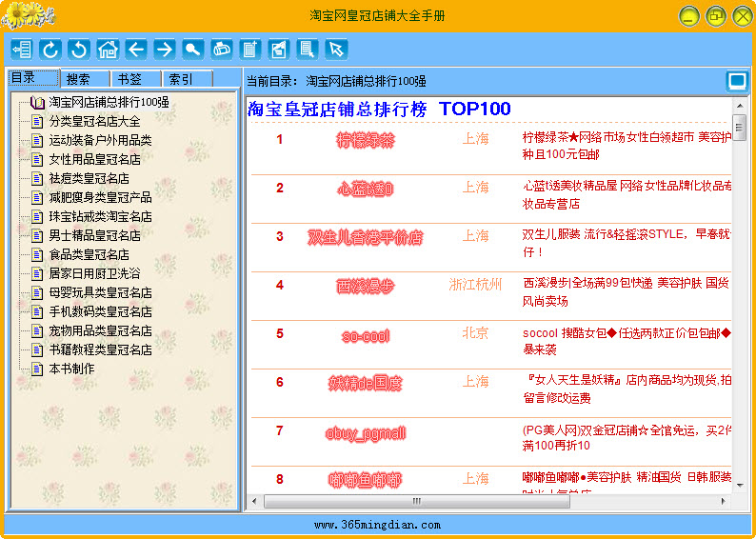756x539 pixels.
Task: Open shop link 双生儿香港平价店
Action: (365, 238)
